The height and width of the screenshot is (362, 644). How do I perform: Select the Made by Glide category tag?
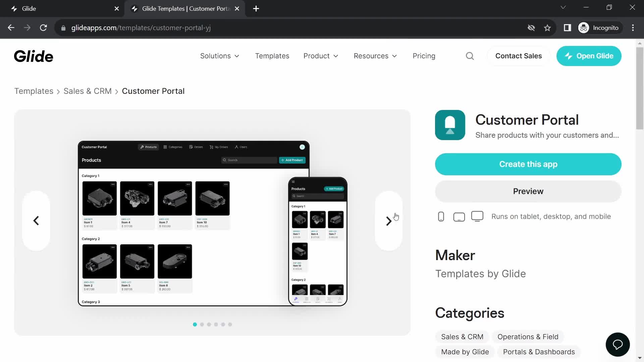[465, 352]
